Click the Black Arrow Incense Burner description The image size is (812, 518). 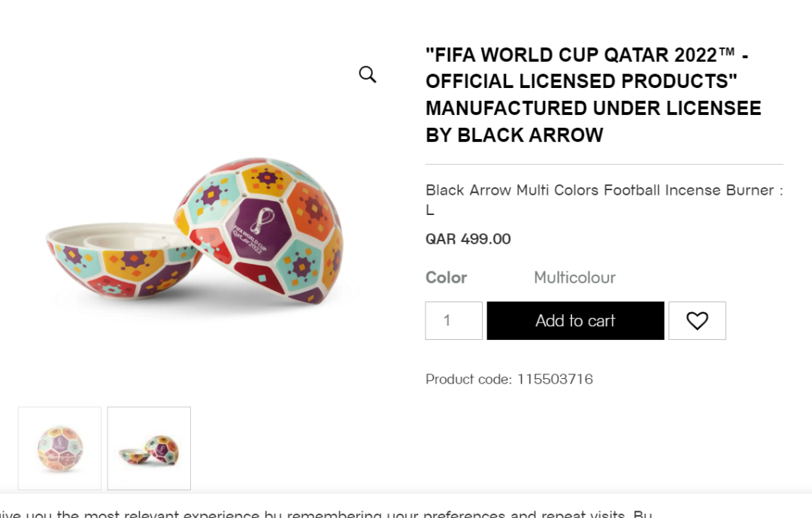tap(604, 191)
